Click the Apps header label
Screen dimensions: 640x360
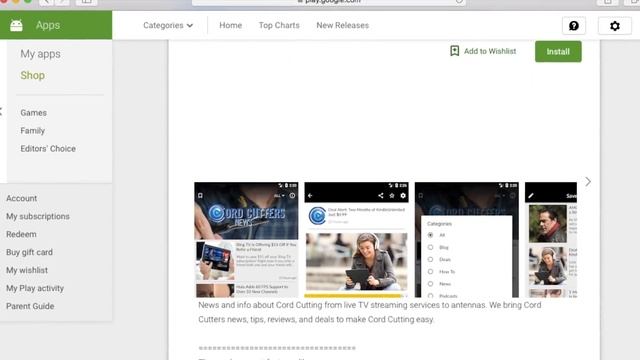pyautogui.click(x=48, y=25)
